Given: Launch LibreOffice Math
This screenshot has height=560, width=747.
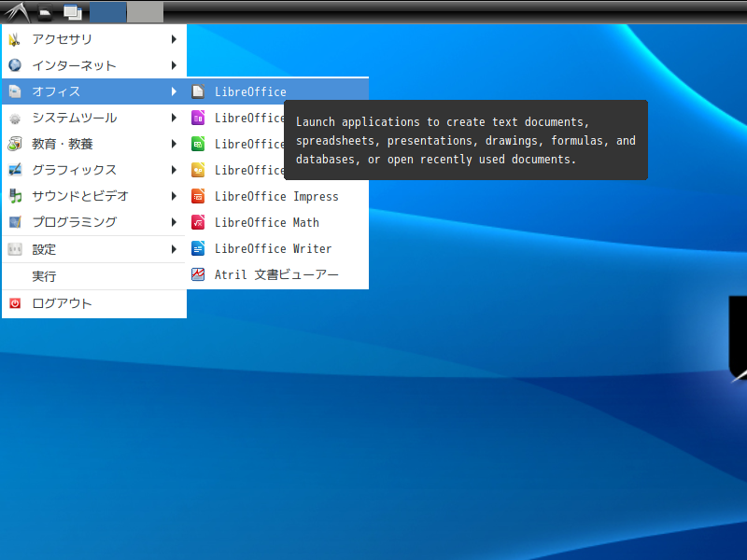Looking at the screenshot, I should (266, 222).
